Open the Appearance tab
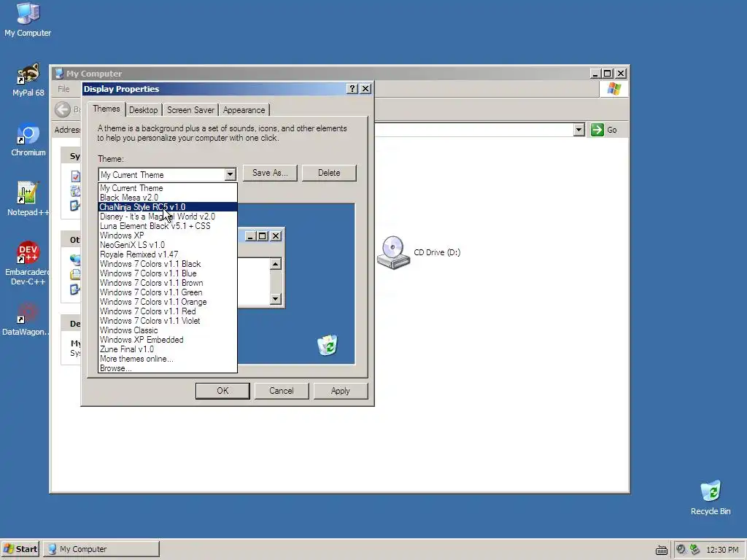The height and width of the screenshot is (560, 747). (x=244, y=110)
